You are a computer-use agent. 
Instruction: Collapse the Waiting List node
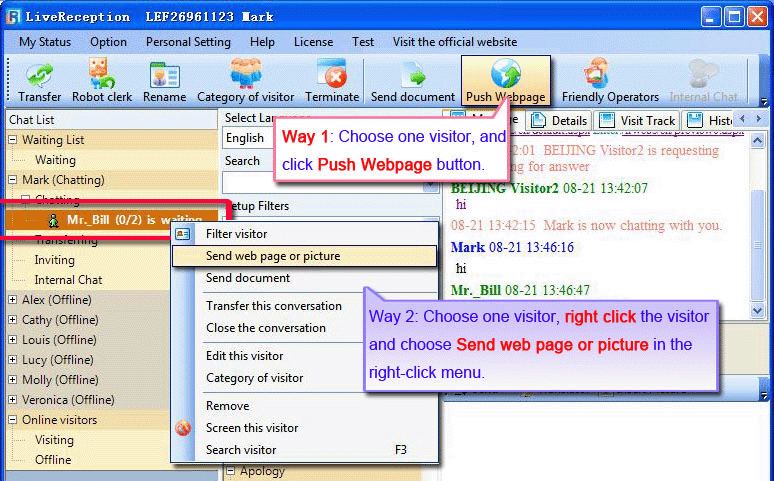pyautogui.click(x=12, y=140)
